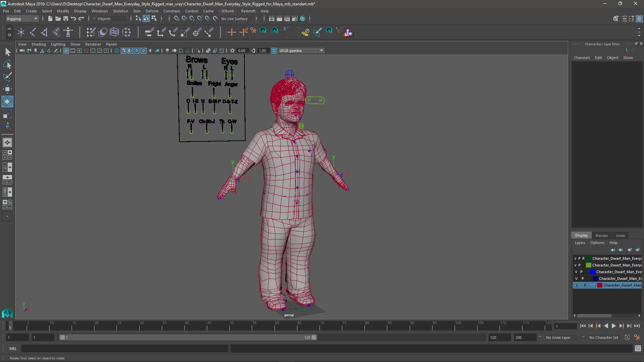Viewport: 644px width, 362px height.
Task: Jump to the start of playback range
Action: tap(583, 326)
